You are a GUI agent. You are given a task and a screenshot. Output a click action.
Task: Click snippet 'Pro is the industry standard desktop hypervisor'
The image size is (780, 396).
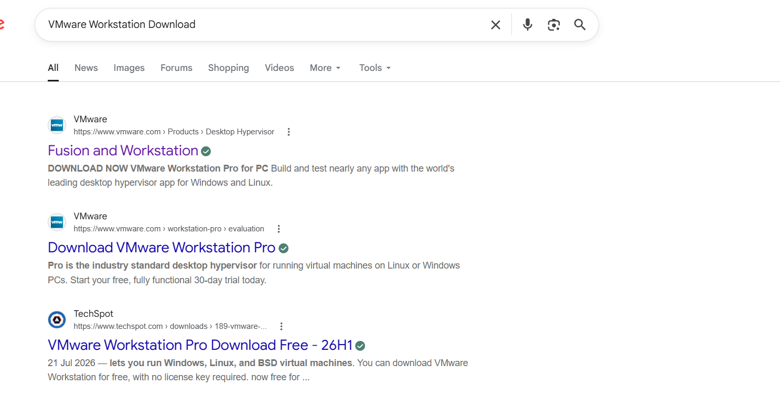(x=152, y=266)
